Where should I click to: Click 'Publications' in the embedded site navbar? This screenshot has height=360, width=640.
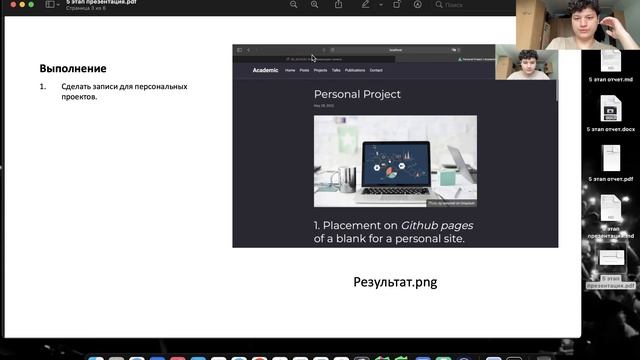tap(355, 70)
